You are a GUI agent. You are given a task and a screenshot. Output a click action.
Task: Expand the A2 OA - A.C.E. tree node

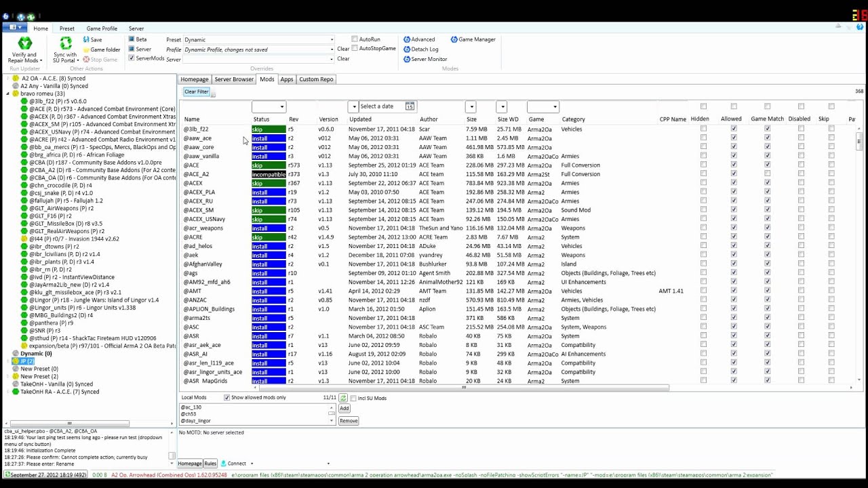pyautogui.click(x=7, y=79)
